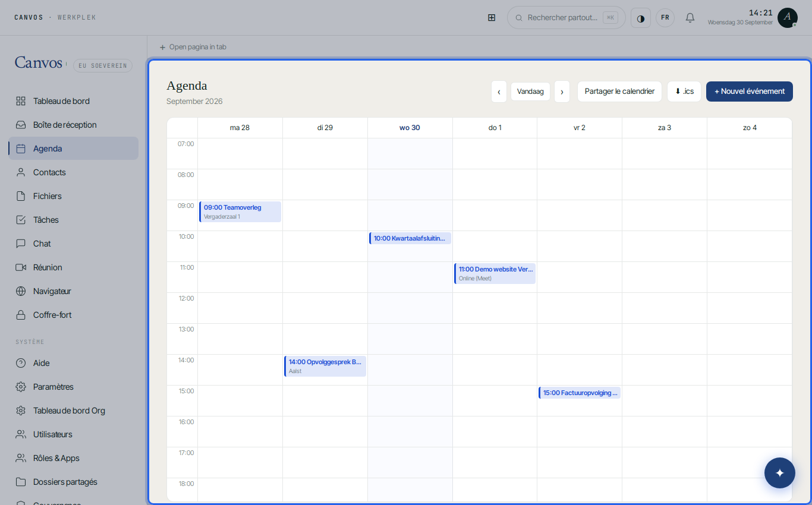This screenshot has width=812, height=505.
Task: Open the 14:00 Opvolggesprek event
Action: click(x=325, y=366)
